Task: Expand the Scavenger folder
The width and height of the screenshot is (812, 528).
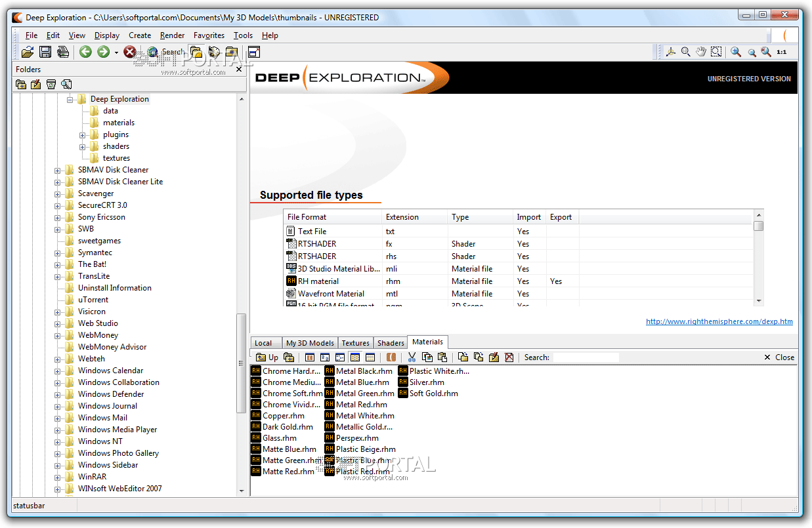Action: 58,193
